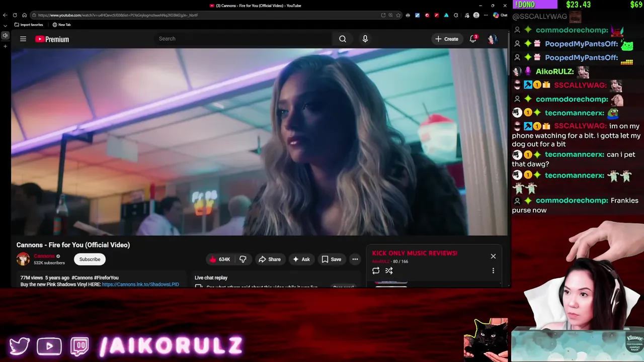Open the account avatar menu
644x362 pixels.
point(492,39)
